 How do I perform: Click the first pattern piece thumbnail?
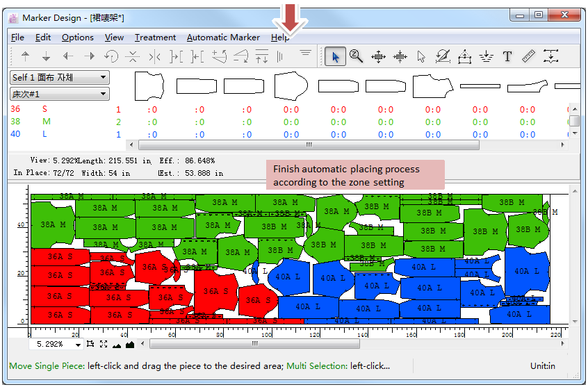tap(149, 86)
